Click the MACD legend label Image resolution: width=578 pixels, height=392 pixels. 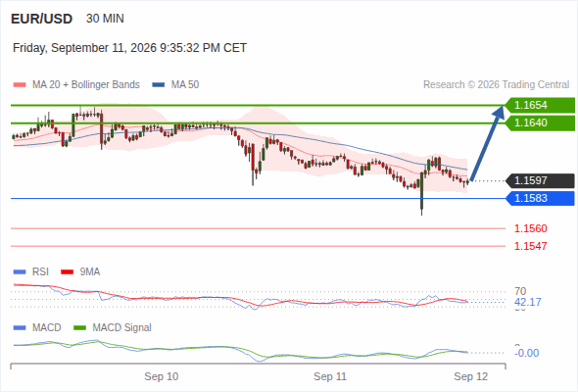(47, 328)
